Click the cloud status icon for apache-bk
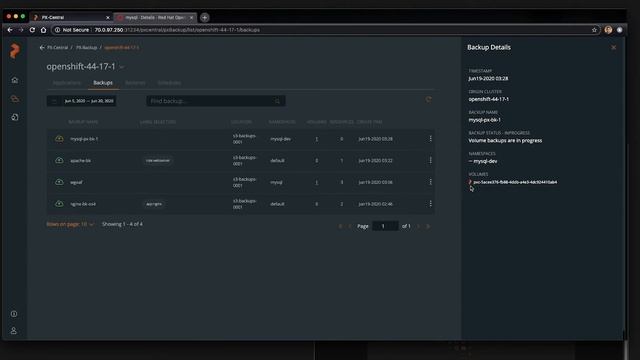The height and width of the screenshot is (360, 640). click(x=59, y=160)
